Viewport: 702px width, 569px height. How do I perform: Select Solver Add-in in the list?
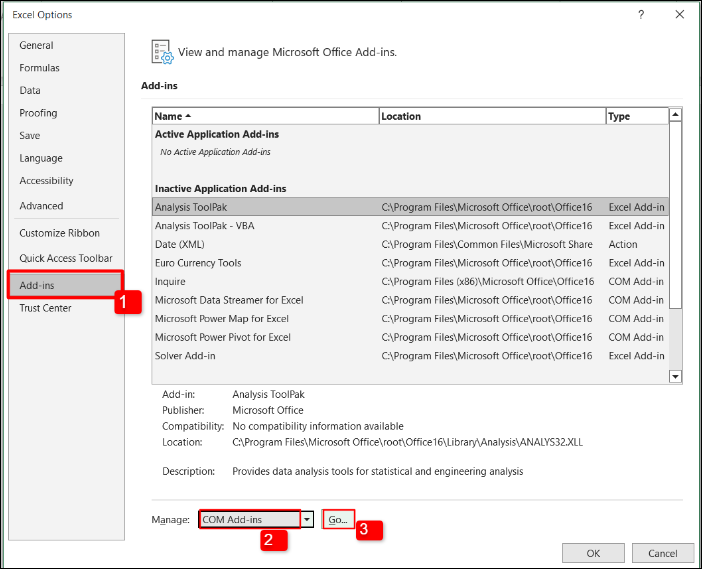point(185,356)
